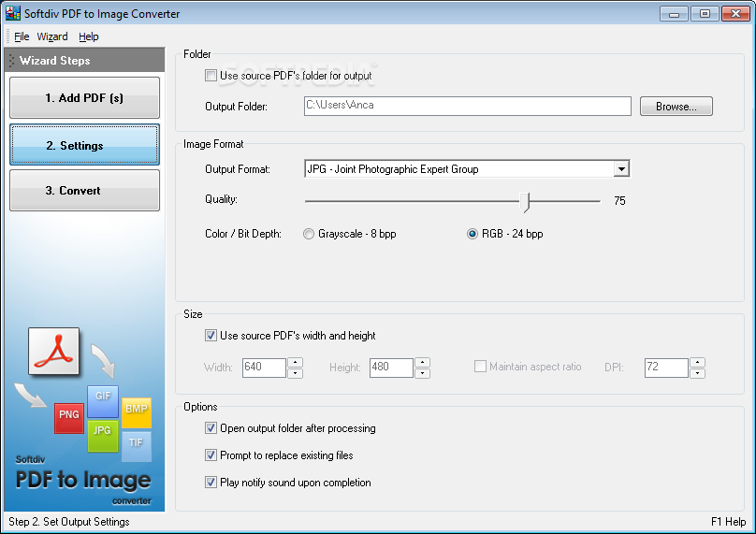Click the F1 Help status bar text
This screenshot has height=534, width=756.
pos(728,522)
